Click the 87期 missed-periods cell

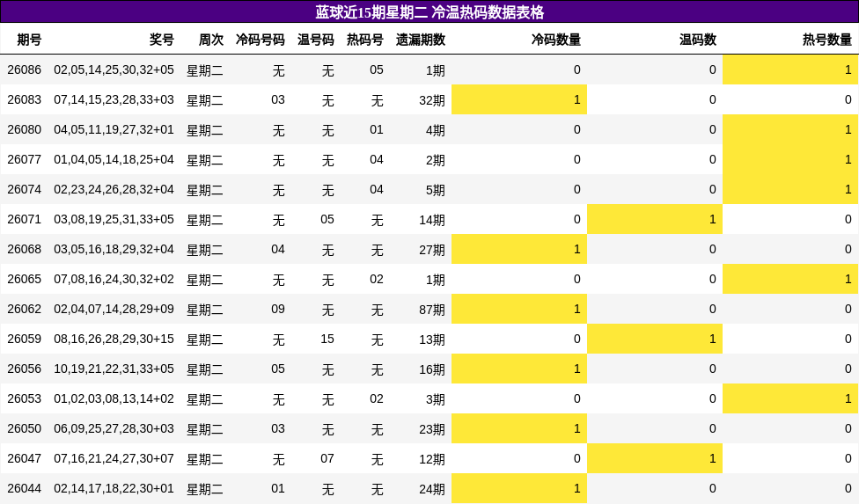tap(432, 310)
